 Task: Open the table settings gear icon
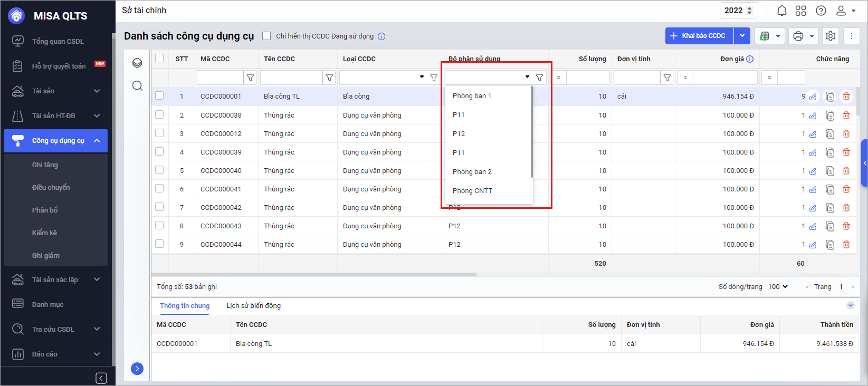[x=830, y=36]
